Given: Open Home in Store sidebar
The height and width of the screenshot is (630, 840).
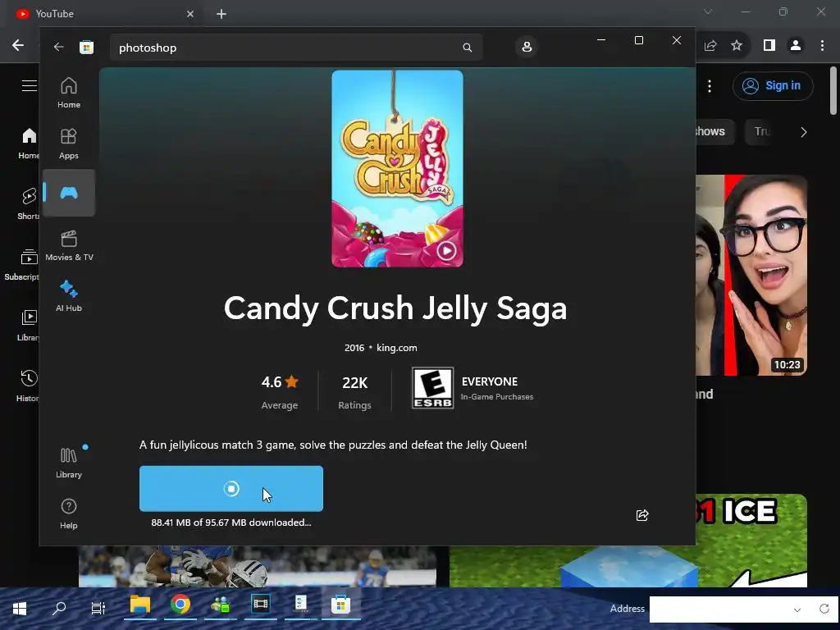Looking at the screenshot, I should pos(69,93).
